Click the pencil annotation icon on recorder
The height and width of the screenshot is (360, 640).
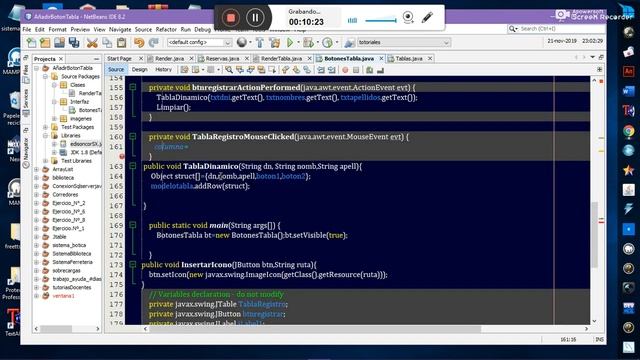coord(427,18)
